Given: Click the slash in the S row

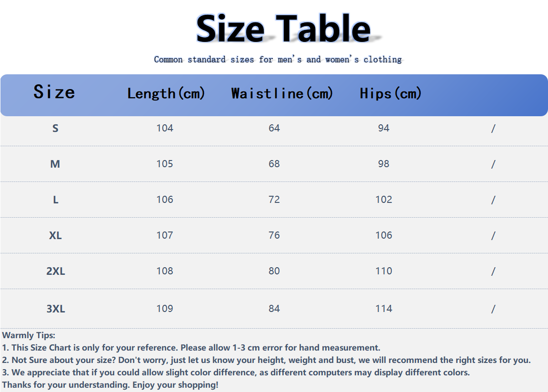Looking at the screenshot, I should coord(493,128).
